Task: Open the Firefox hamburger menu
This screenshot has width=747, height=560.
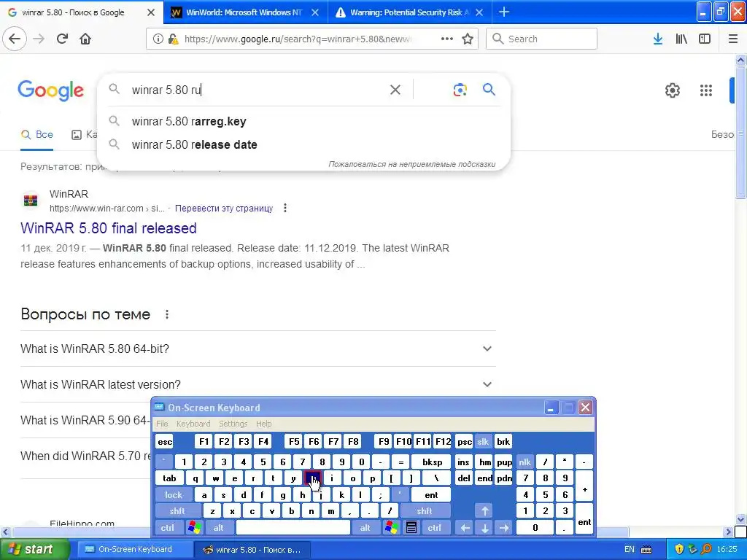Action: tap(732, 39)
